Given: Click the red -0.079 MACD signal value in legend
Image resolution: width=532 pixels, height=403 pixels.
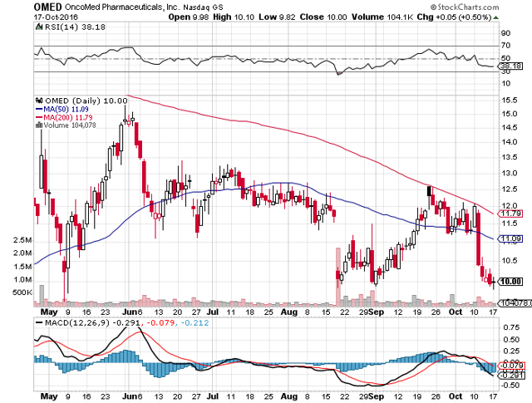Looking at the screenshot, I should pyautogui.click(x=159, y=322).
